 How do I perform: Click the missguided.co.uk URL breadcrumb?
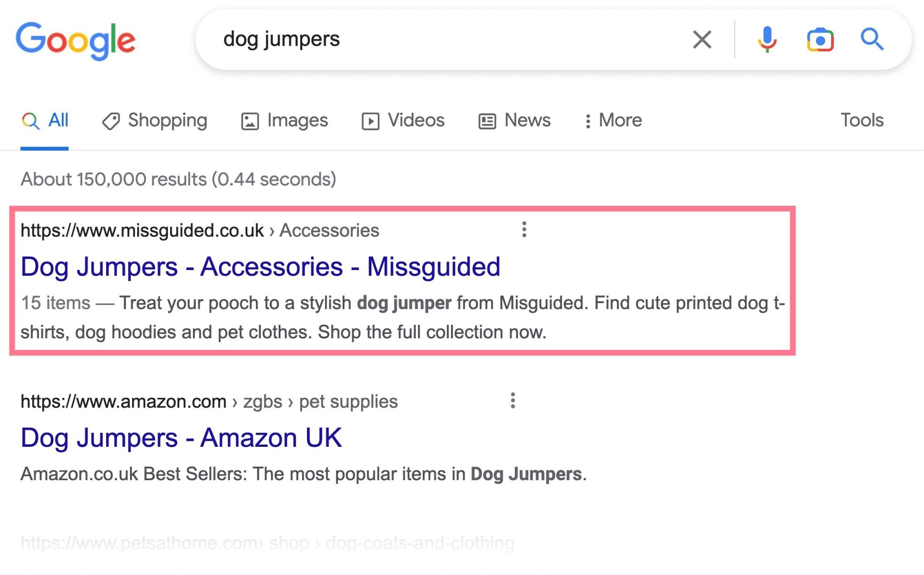click(x=200, y=230)
